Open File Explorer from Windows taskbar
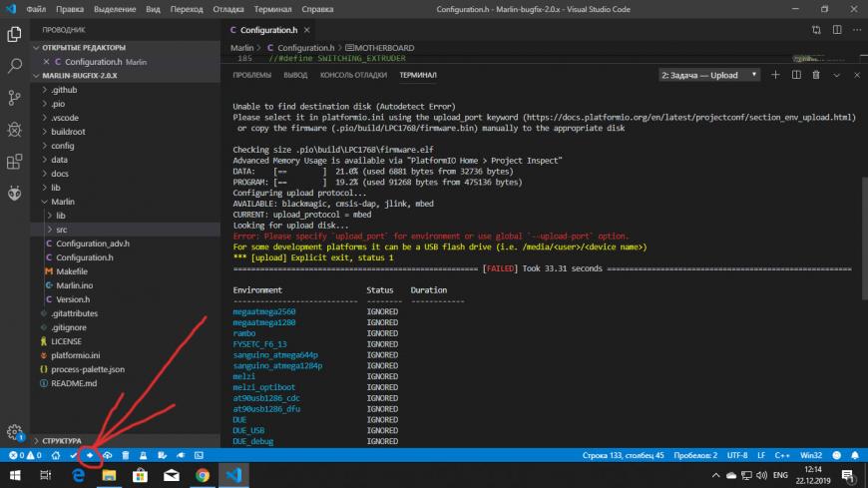This screenshot has height=488, width=868. coord(109,475)
